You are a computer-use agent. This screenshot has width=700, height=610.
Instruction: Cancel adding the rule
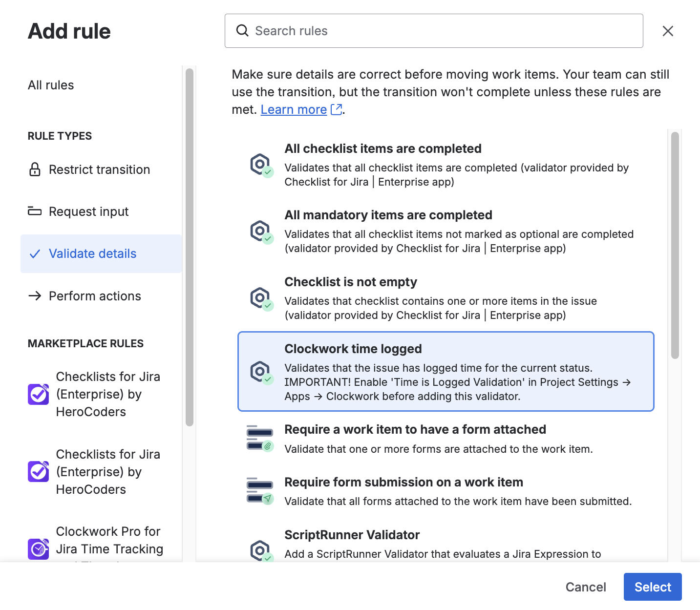586,587
